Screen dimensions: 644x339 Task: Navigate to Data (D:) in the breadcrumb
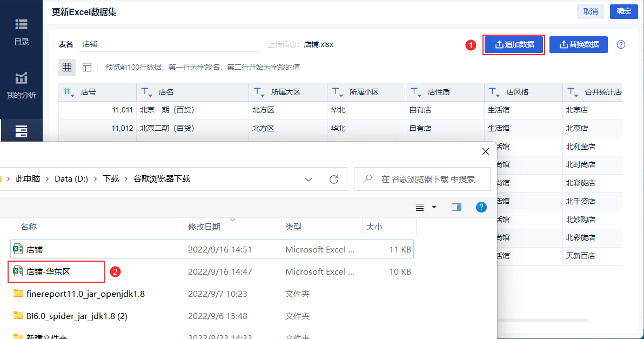coord(71,179)
